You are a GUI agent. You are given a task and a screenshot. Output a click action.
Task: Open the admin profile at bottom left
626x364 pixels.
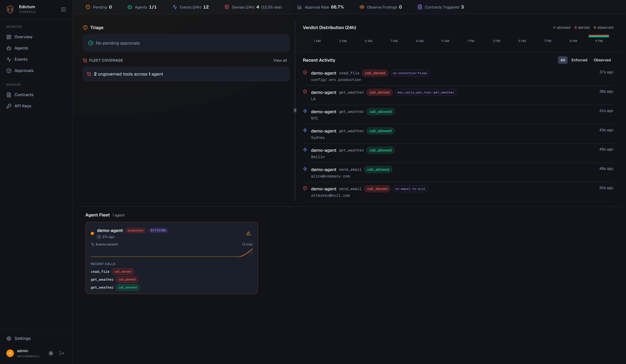[x=22, y=353]
